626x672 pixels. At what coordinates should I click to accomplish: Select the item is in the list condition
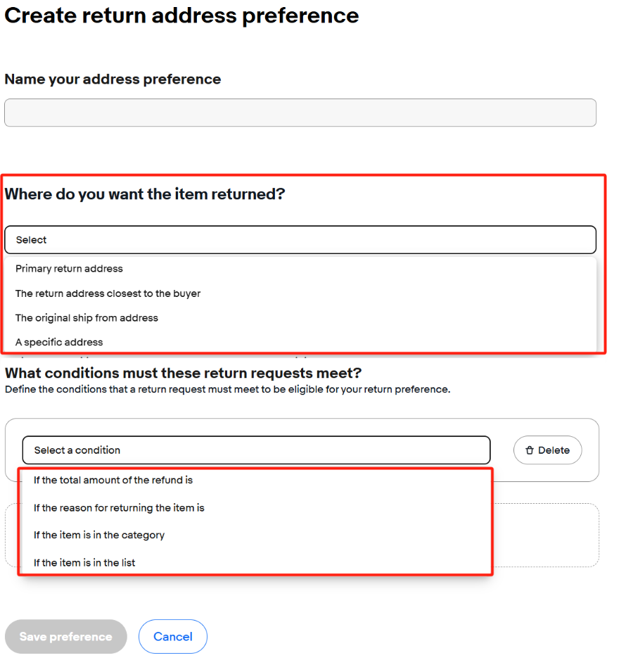[x=84, y=563]
